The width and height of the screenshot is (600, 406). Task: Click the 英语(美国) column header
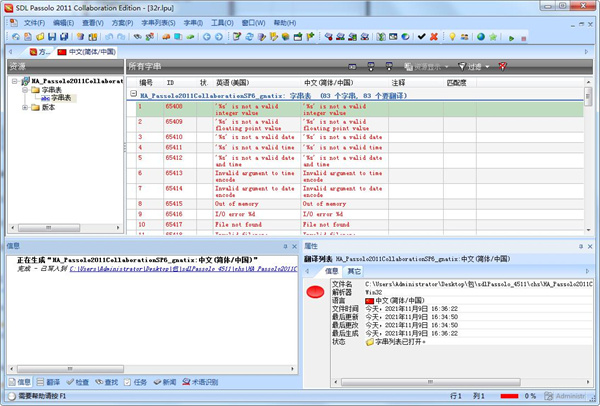257,83
